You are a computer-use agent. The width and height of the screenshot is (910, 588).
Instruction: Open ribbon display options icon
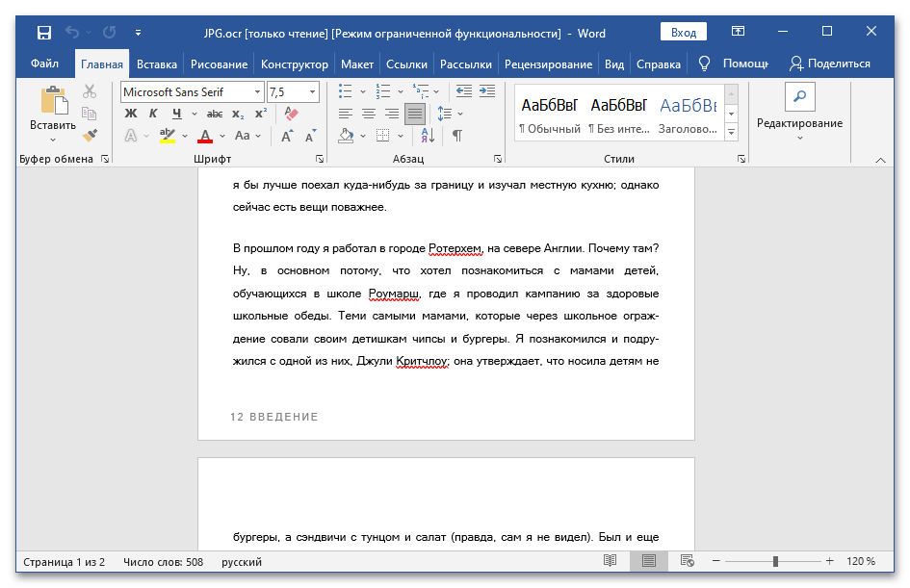[738, 32]
